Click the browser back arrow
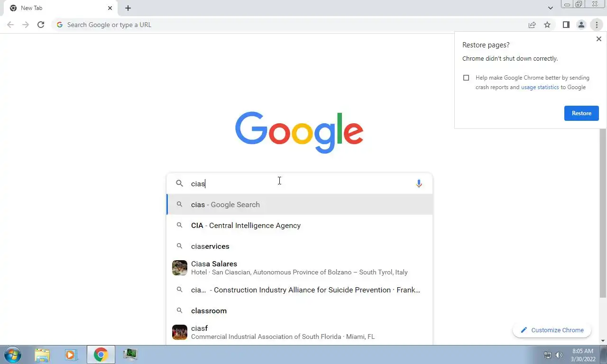This screenshot has height=364, width=607. pos(10,25)
